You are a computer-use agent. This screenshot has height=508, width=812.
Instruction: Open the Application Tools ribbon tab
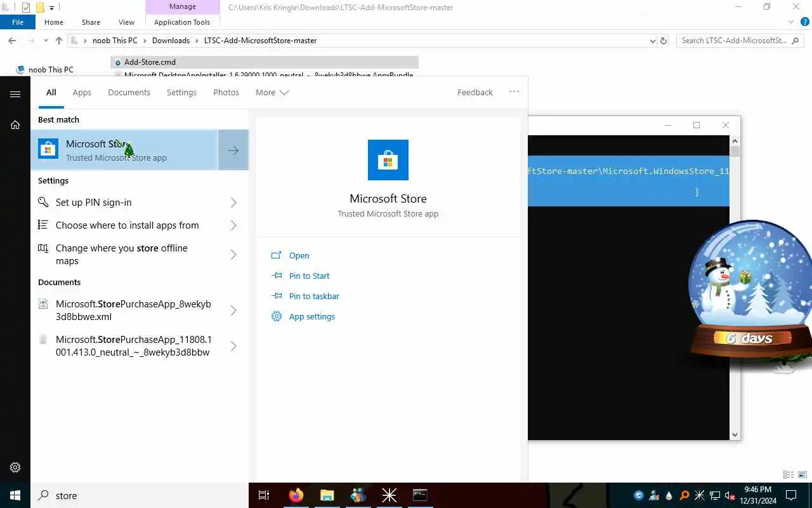click(x=182, y=22)
